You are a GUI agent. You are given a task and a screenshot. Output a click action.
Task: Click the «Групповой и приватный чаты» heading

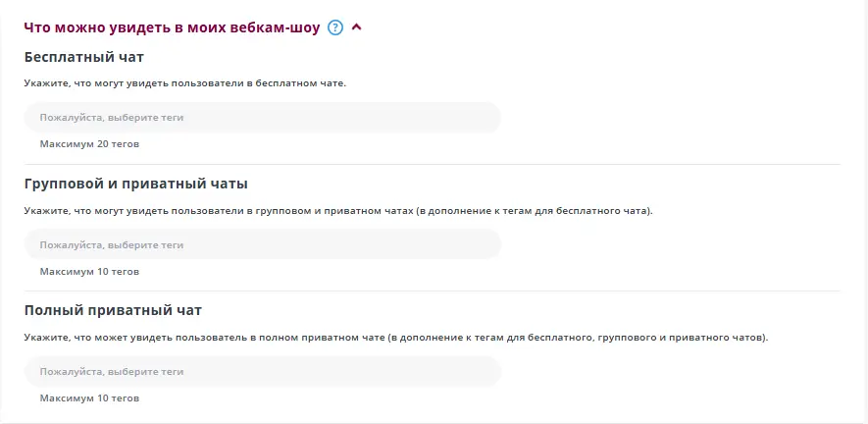coord(135,184)
